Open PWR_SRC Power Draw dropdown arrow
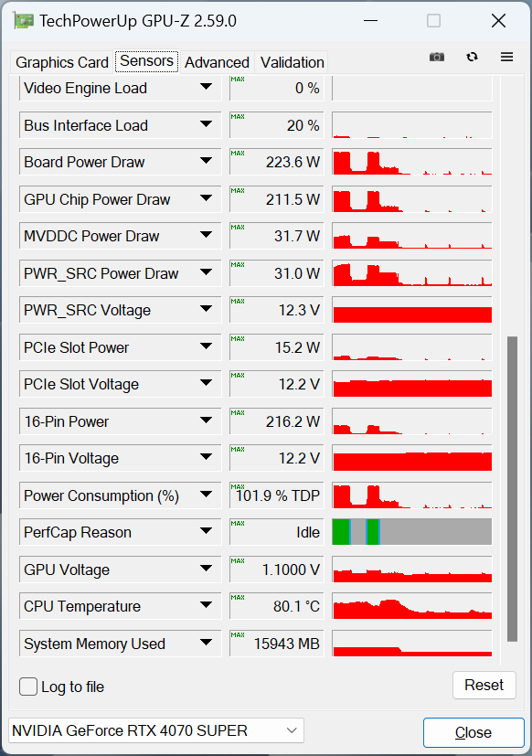 coord(206,272)
